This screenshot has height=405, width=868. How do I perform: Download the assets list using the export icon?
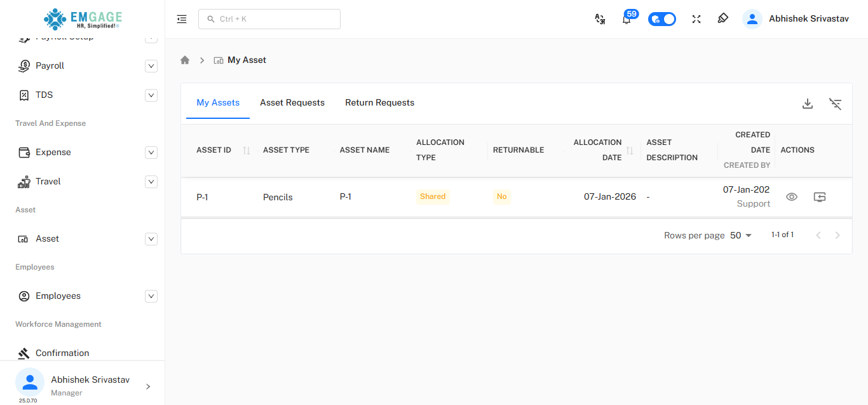[807, 103]
